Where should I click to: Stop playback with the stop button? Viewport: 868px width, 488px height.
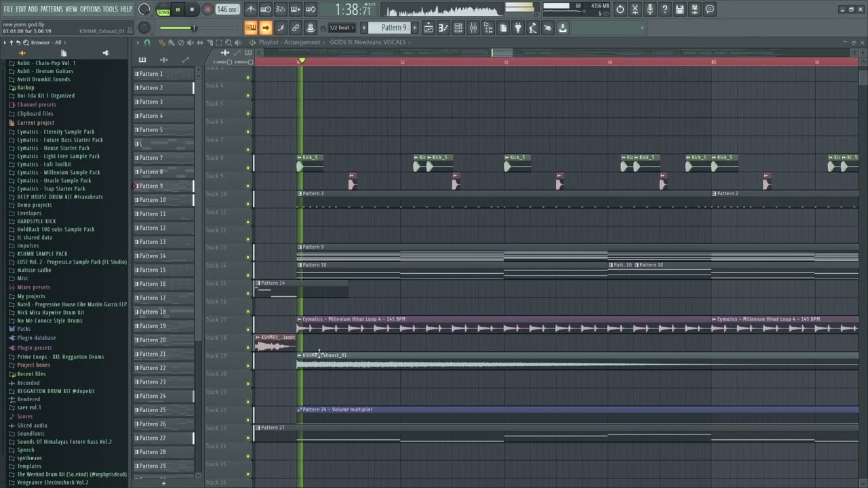click(x=193, y=9)
